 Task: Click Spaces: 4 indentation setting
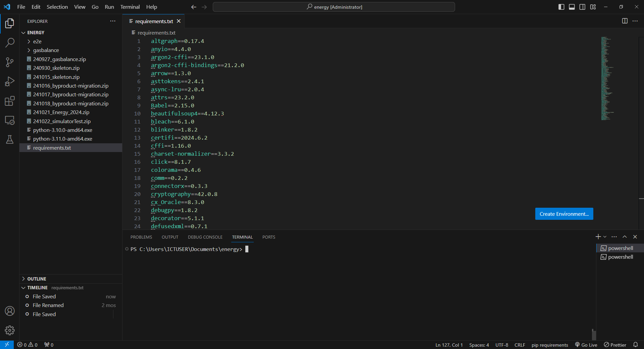point(479,345)
